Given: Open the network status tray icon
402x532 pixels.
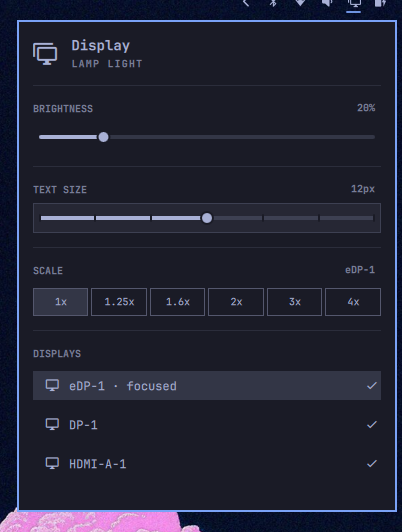Looking at the screenshot, I should (x=300, y=3).
